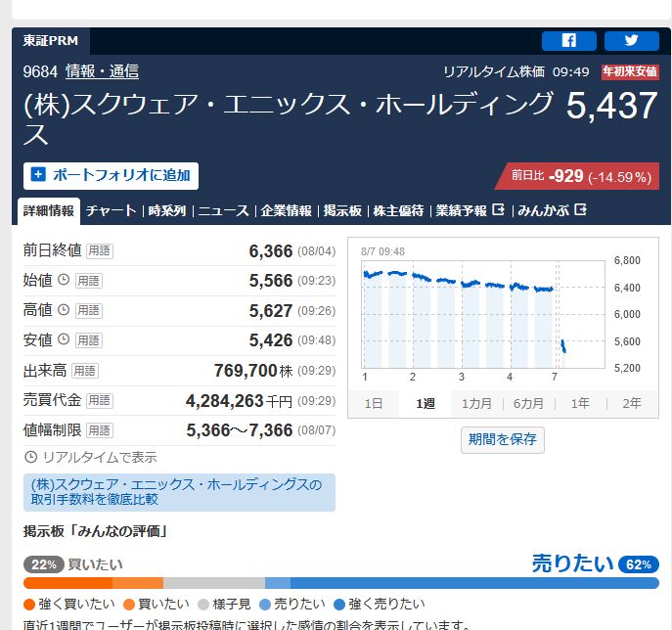This screenshot has width=672, height=630.
Task: Open the 掲示板 tab
Action: [342, 211]
